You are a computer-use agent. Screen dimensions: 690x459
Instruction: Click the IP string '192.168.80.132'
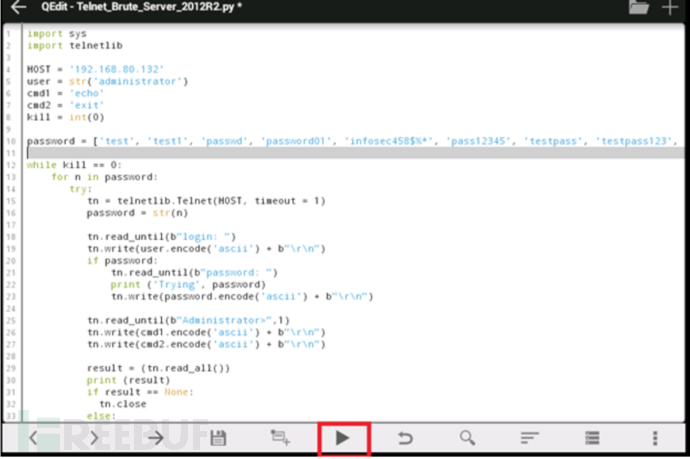click(117, 69)
